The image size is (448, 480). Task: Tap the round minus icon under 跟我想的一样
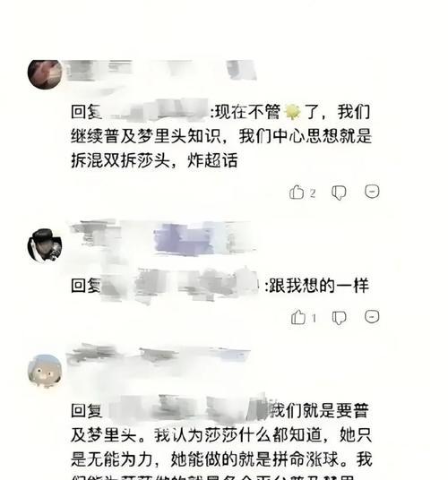[x=372, y=316]
